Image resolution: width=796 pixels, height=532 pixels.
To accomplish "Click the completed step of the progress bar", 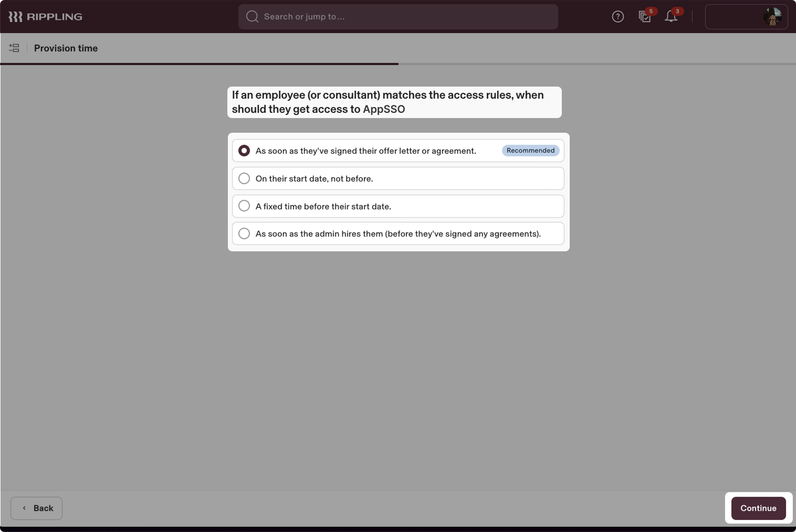I will point(200,63).
